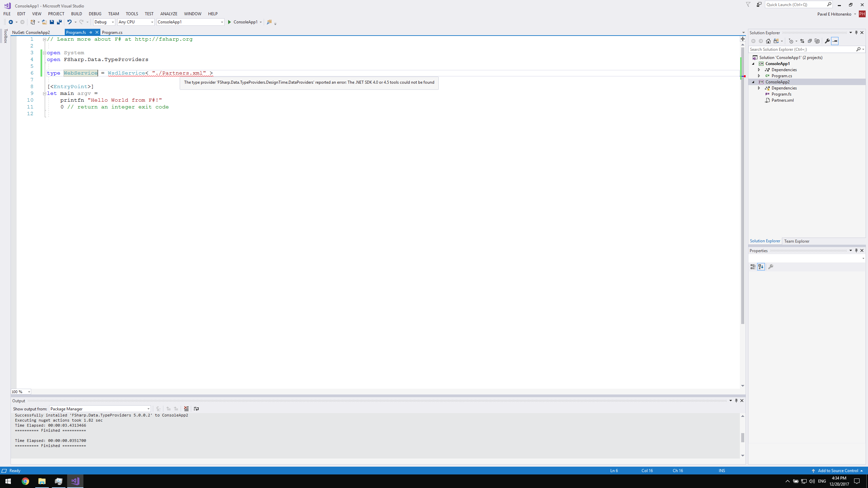Collapse the code region on line 9
The height and width of the screenshot is (488, 868).
44,93
